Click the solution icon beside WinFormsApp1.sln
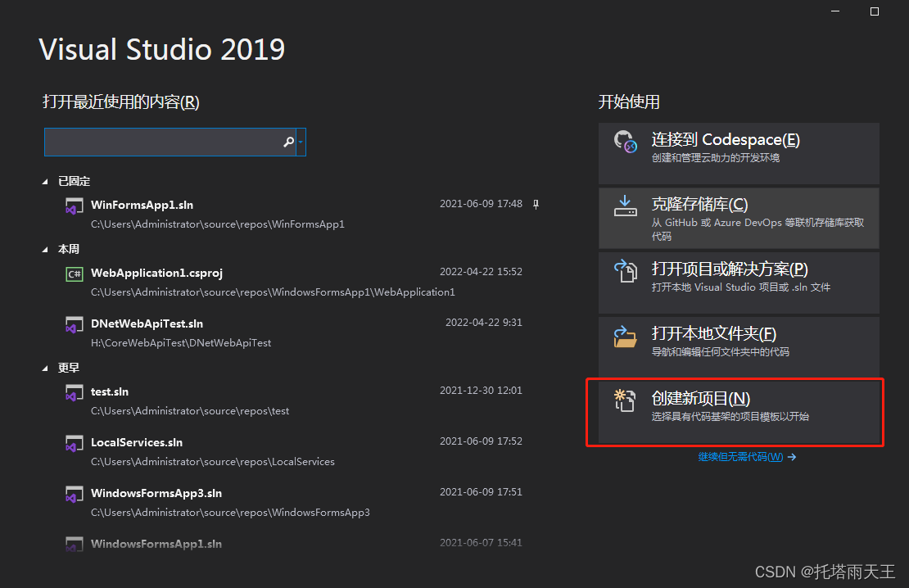The height and width of the screenshot is (588, 909). click(74, 206)
